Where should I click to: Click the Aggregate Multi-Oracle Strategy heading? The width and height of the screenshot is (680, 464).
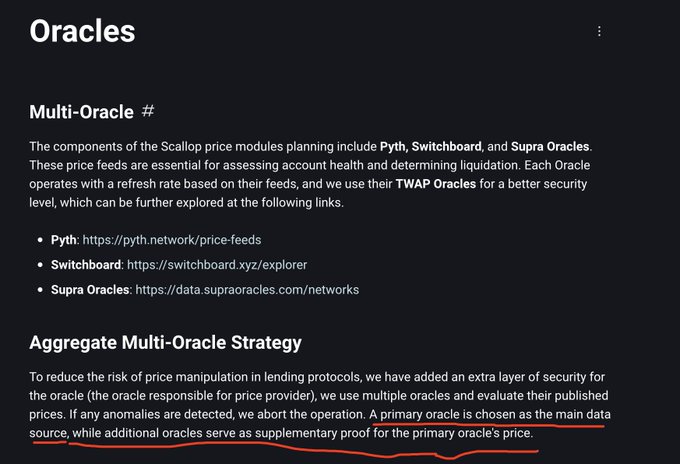pos(165,343)
